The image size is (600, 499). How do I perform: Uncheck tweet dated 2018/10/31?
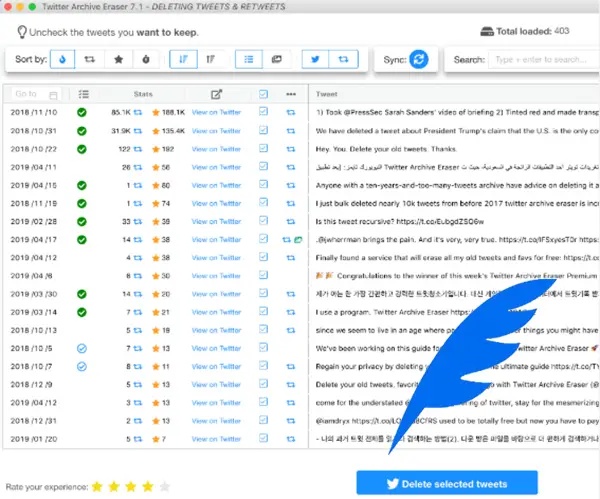coord(263,130)
